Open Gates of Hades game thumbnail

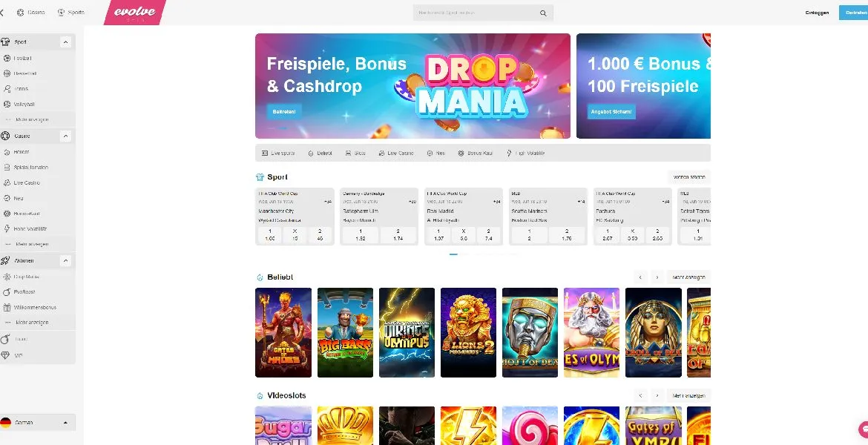[283, 333]
